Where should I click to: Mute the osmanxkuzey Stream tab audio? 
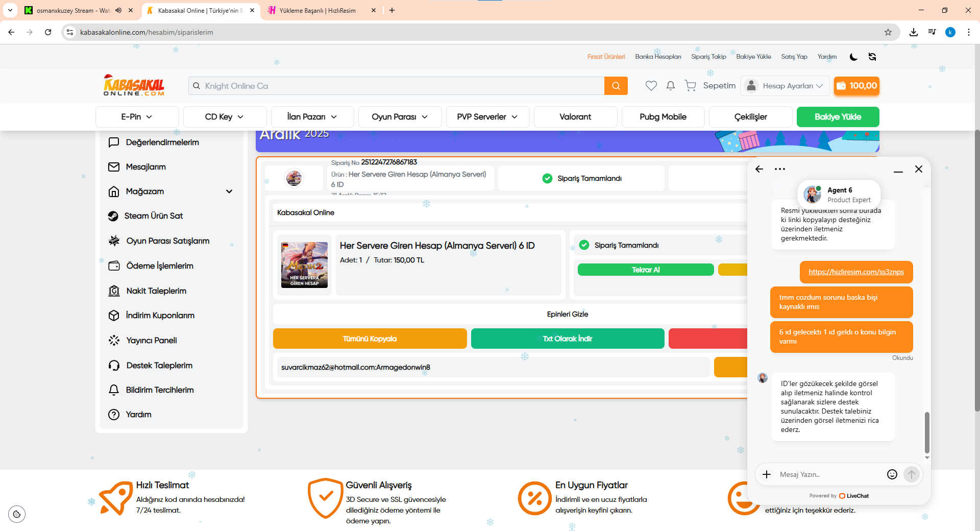pos(118,10)
